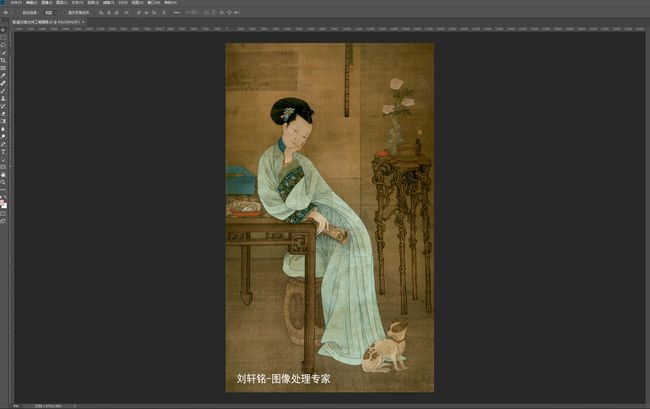Open more align options (three dots)
650x409 pixels.
176,12
